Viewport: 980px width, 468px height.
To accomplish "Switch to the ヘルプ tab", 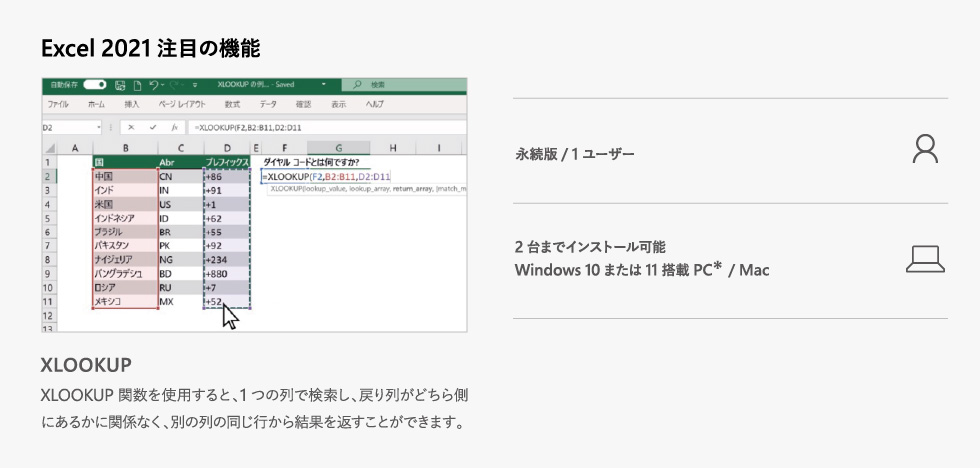I will coord(374,104).
